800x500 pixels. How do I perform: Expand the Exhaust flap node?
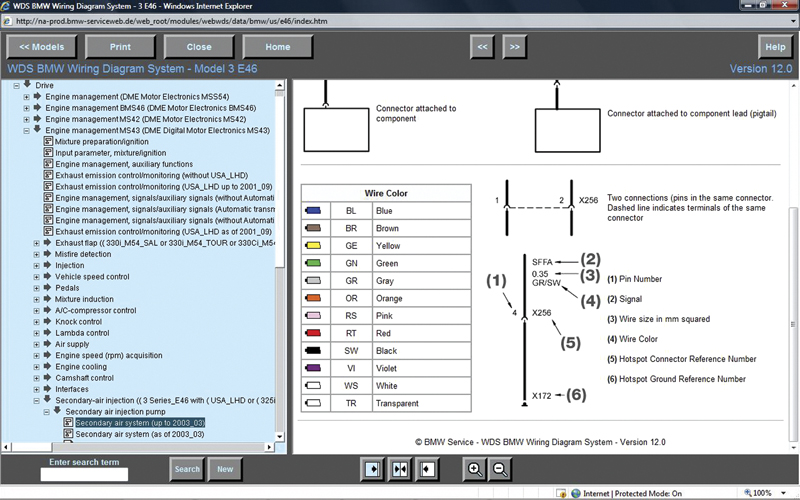tap(37, 243)
